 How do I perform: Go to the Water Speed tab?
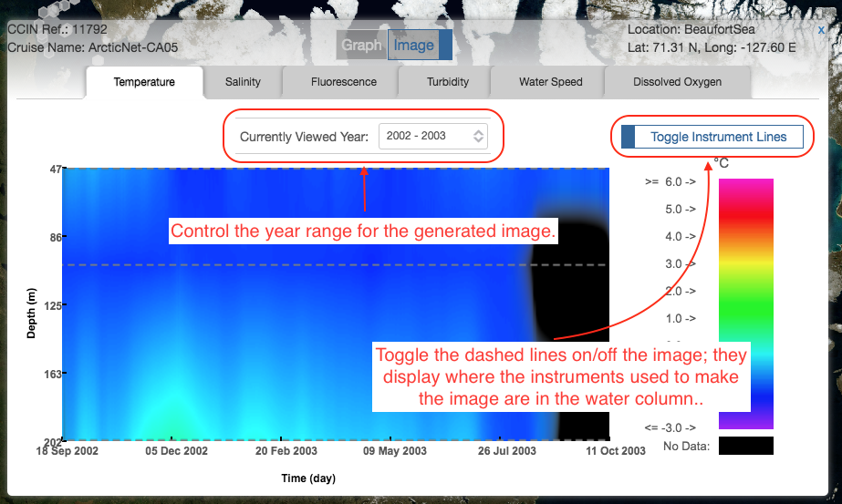pos(550,82)
